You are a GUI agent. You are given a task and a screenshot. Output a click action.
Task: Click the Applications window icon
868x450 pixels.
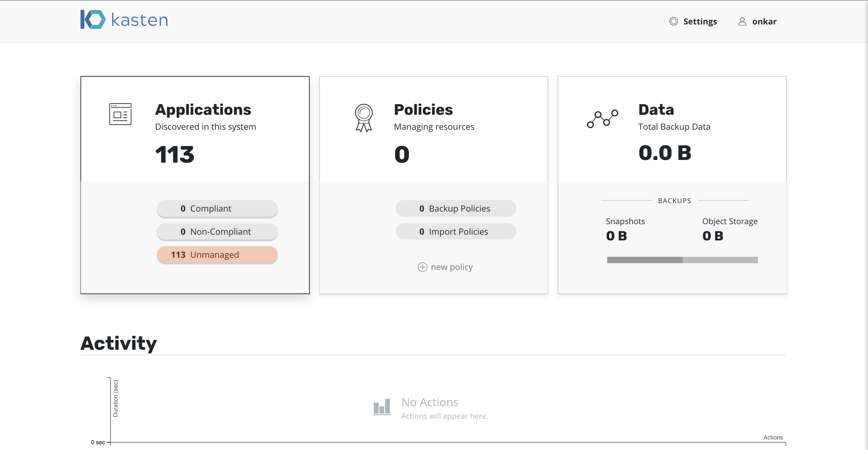click(x=120, y=114)
